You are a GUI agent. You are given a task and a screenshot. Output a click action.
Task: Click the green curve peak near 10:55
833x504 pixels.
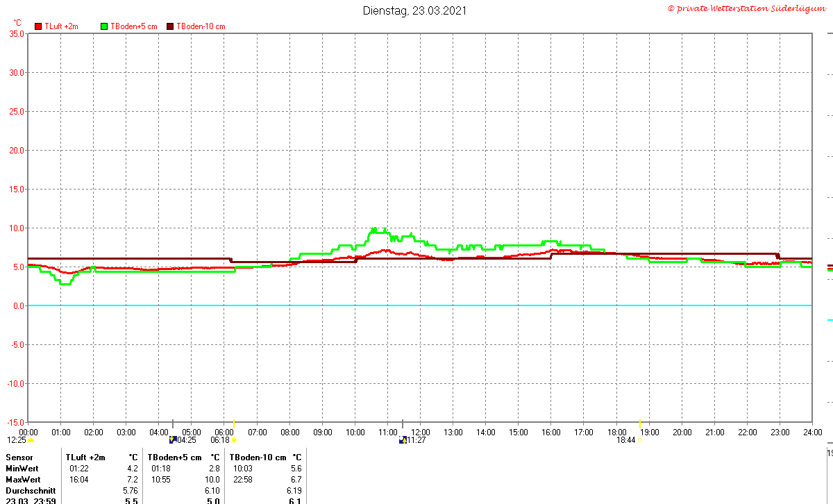[374, 228]
